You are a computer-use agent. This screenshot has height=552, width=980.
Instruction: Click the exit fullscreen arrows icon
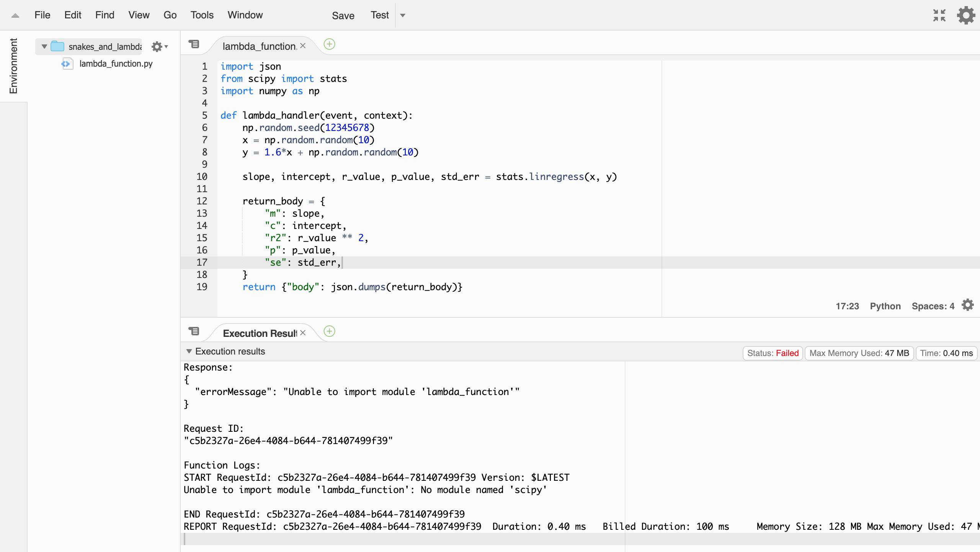pos(939,15)
